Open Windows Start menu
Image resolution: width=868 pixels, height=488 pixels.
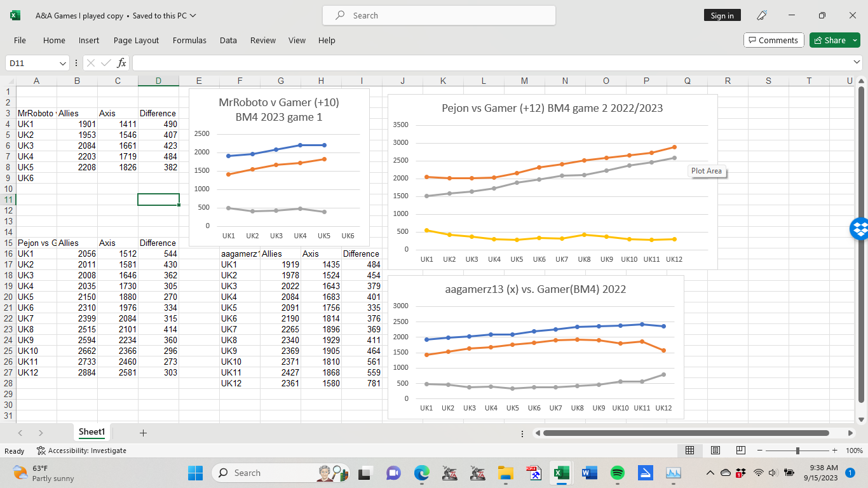[x=195, y=473]
